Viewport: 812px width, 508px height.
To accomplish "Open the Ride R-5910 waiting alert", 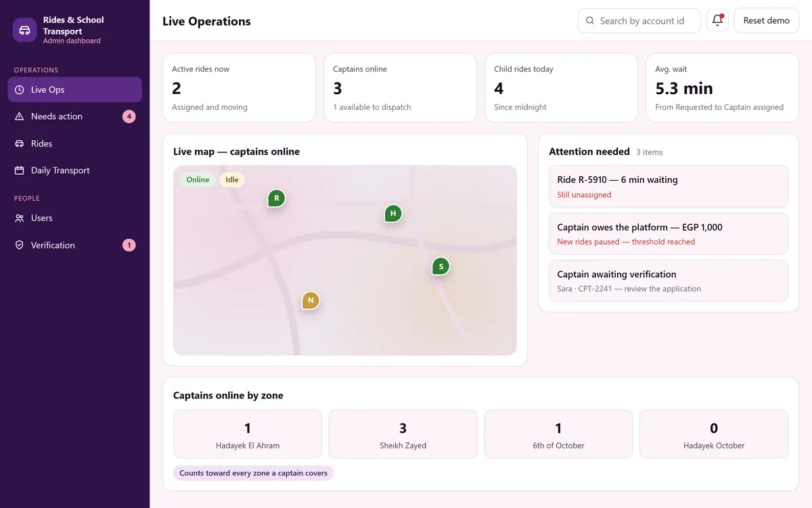I will coord(669,187).
